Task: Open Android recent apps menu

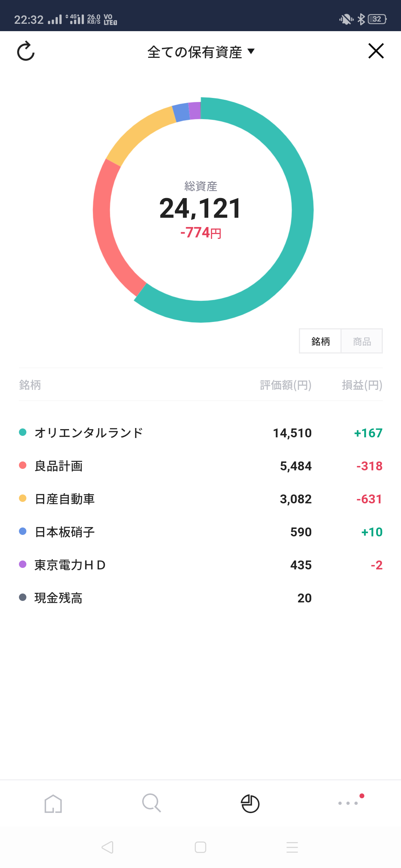Action: pyautogui.click(x=292, y=847)
